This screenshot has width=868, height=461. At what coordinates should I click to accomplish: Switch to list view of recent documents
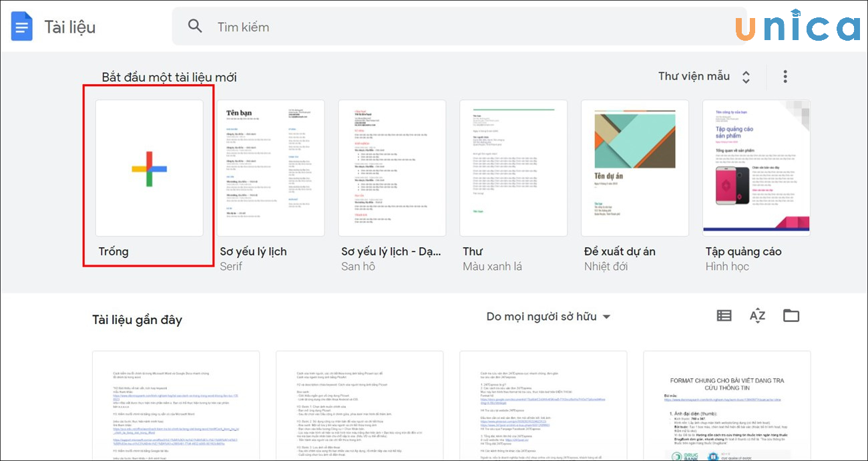(x=724, y=315)
